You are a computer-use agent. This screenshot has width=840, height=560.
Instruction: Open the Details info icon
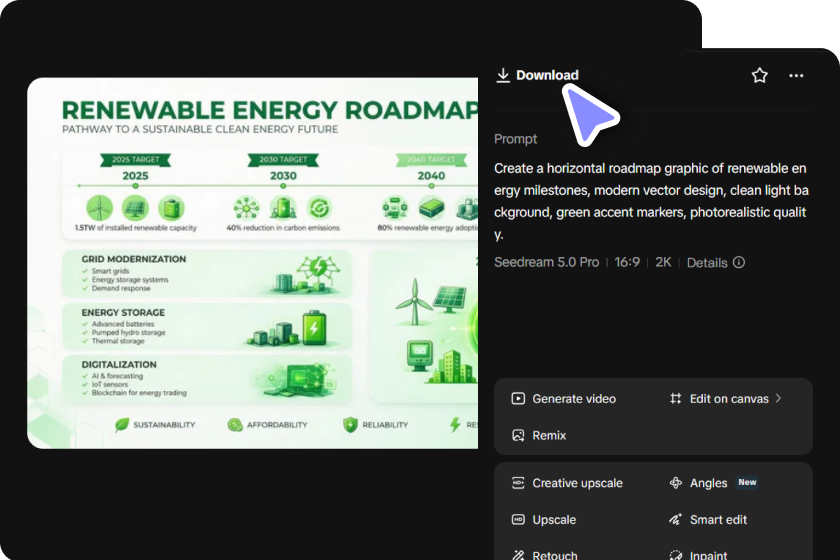[x=739, y=262]
